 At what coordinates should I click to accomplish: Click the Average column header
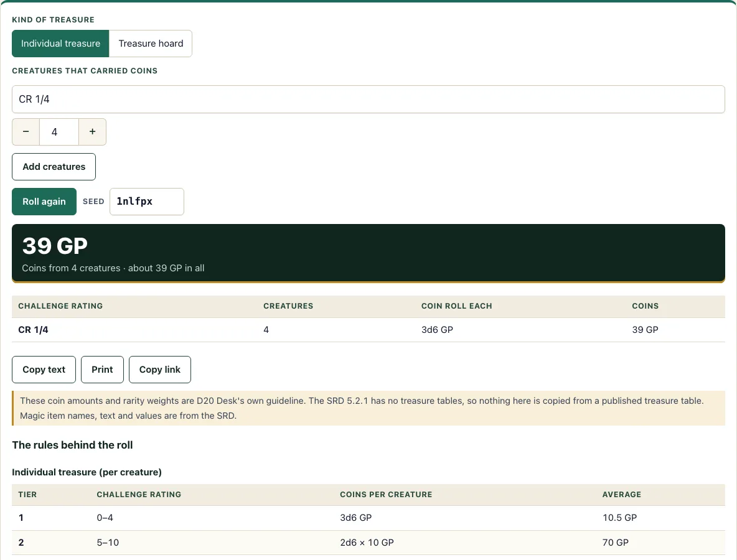pyautogui.click(x=621, y=495)
